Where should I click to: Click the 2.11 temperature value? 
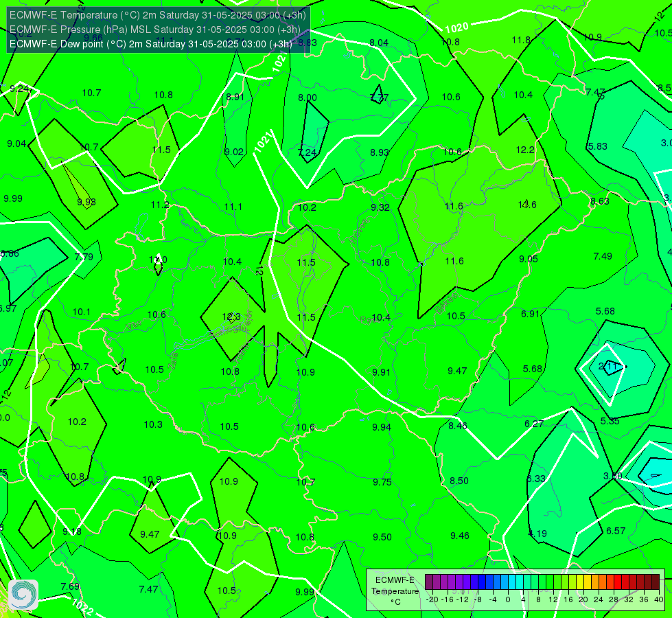[x=607, y=366]
